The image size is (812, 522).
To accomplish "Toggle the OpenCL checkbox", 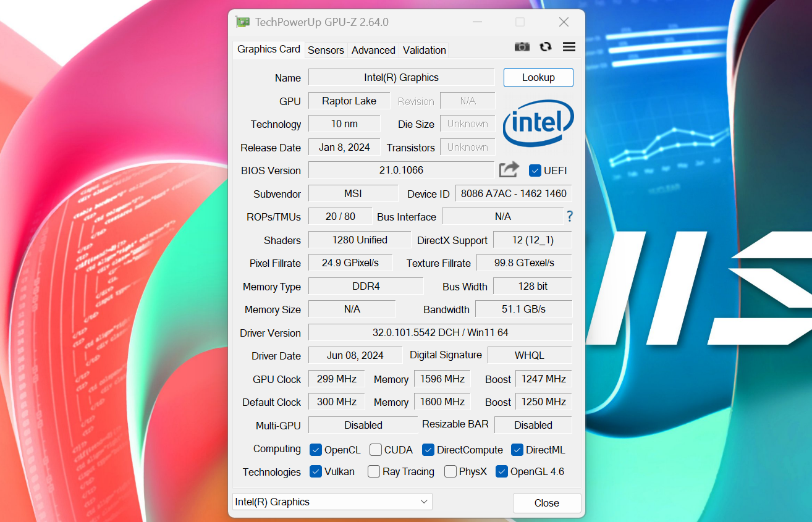I will click(x=315, y=450).
